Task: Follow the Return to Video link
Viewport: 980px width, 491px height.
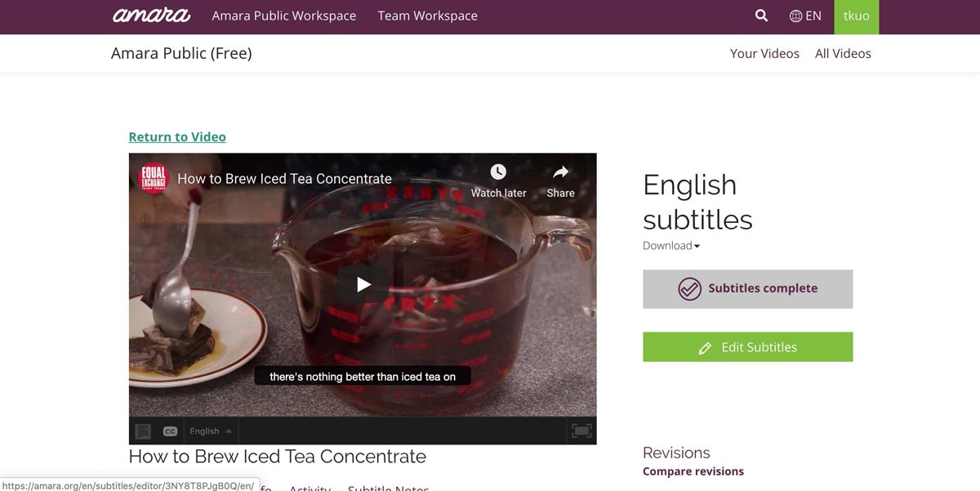Action: pyautogui.click(x=177, y=137)
